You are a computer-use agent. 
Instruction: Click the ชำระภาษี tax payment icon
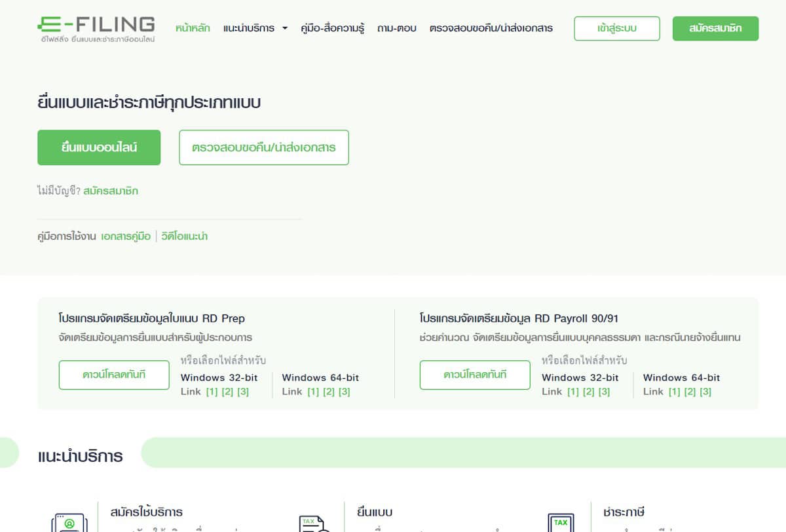click(x=561, y=522)
